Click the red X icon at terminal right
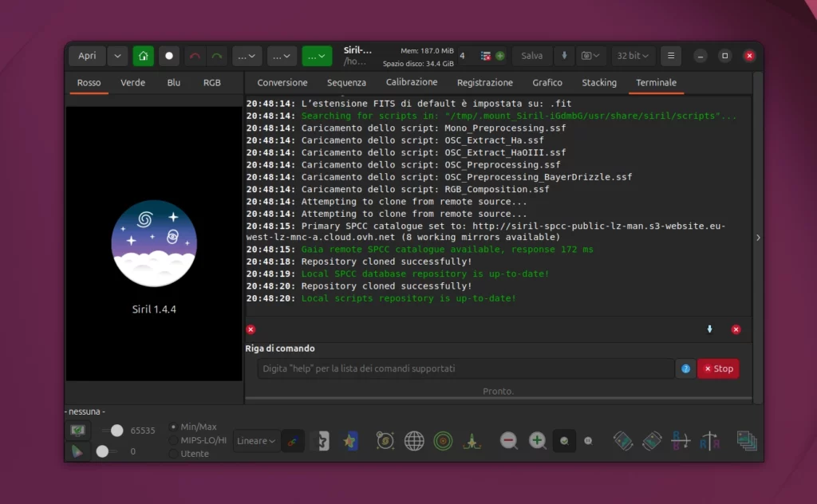Screen dimensions: 817x504 tap(736, 329)
